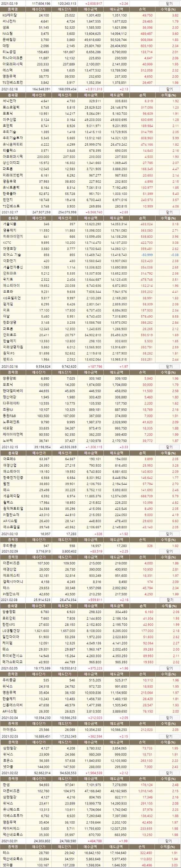Hide the 2021.02.15 trades with 닫기
Viewport: 181px width, 868px height.
[169, 447]
